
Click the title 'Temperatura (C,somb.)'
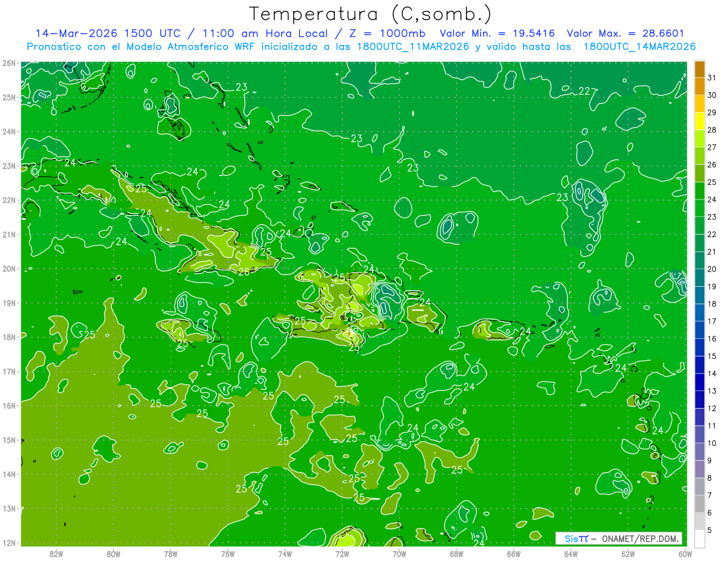point(371,14)
